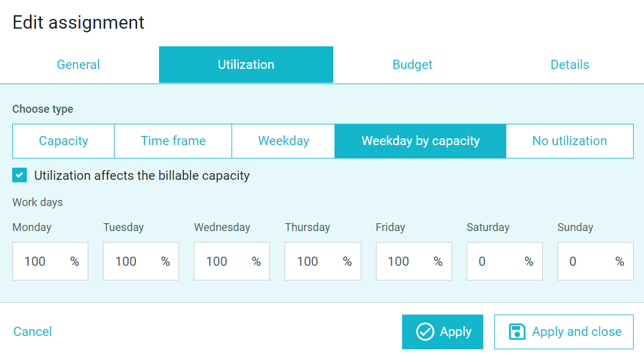Open the General tab
The image size is (644, 356).
click(x=78, y=65)
